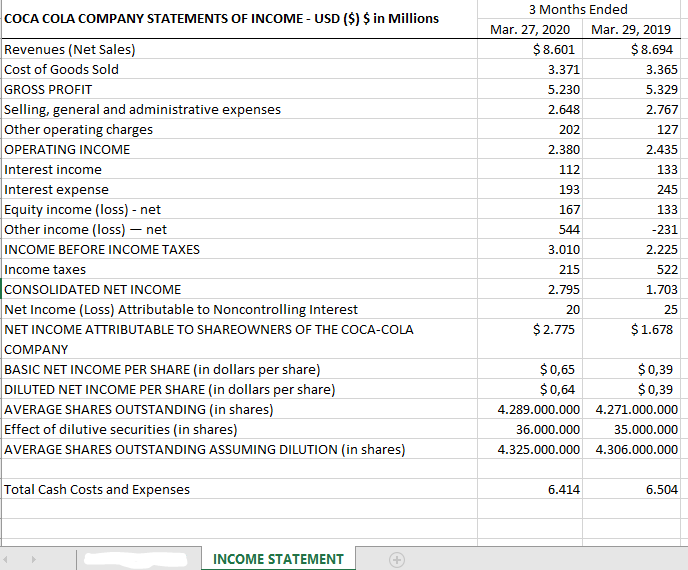Select dilutive securities value 36.000.000
This screenshot has height=570, width=688.
point(548,430)
